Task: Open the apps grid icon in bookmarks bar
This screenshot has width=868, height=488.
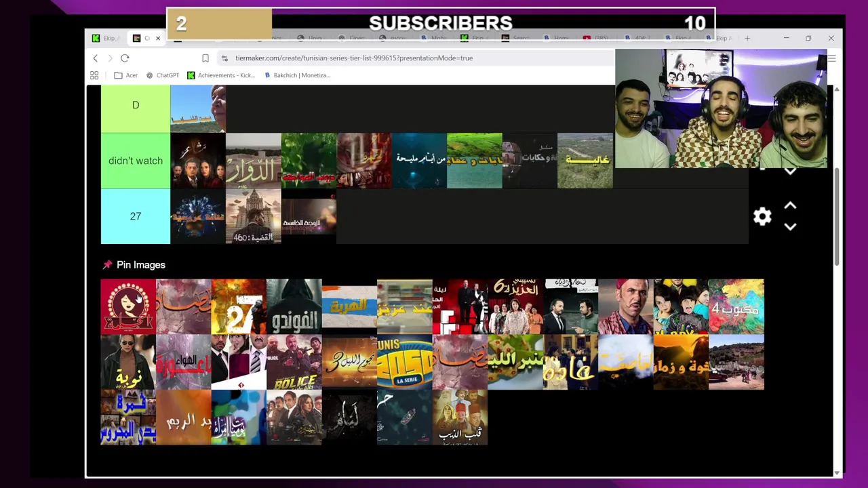Action: coord(94,75)
